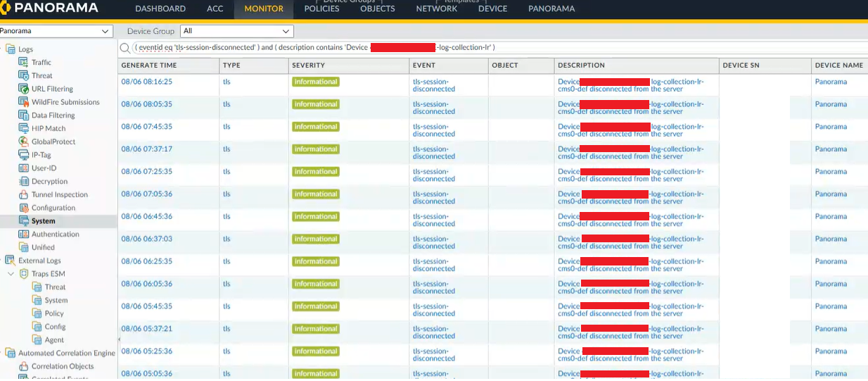The image size is (868, 381).
Task: Click the Policy folder icon
Action: [37, 313]
